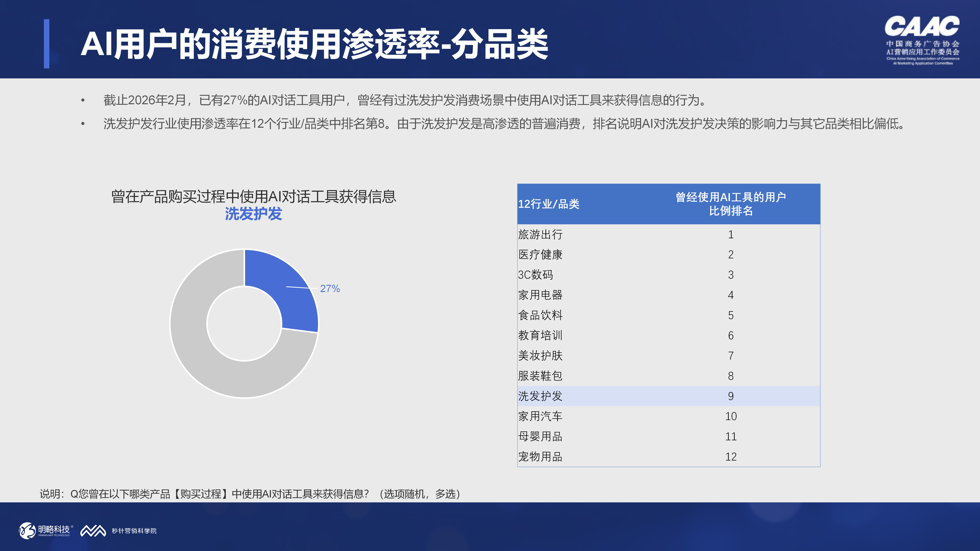Click rank 11 in the 母婴用品 row
980x551 pixels.
731,437
